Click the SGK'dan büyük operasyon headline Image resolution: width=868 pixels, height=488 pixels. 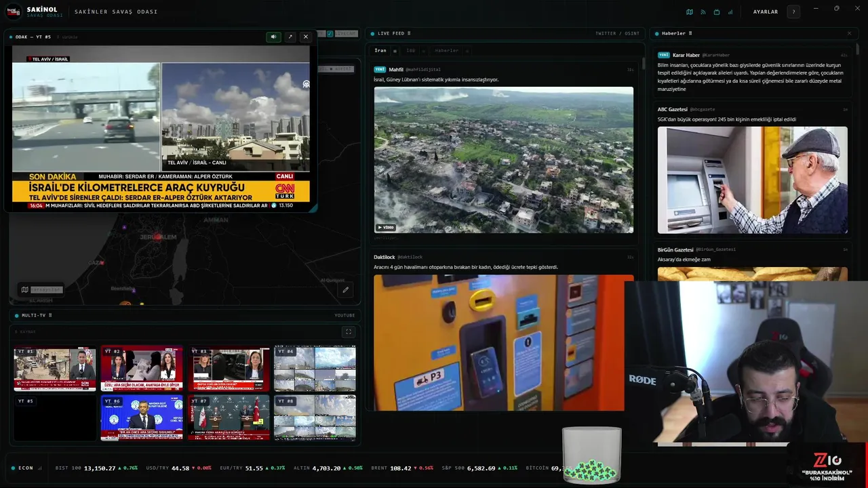[x=726, y=119]
